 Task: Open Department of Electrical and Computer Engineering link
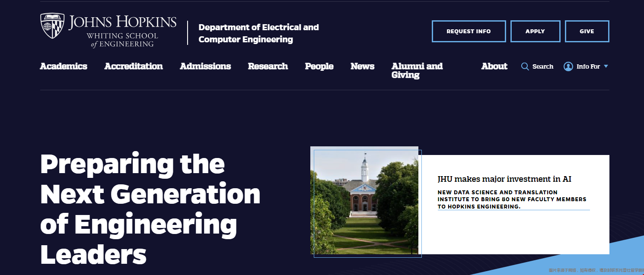point(258,33)
